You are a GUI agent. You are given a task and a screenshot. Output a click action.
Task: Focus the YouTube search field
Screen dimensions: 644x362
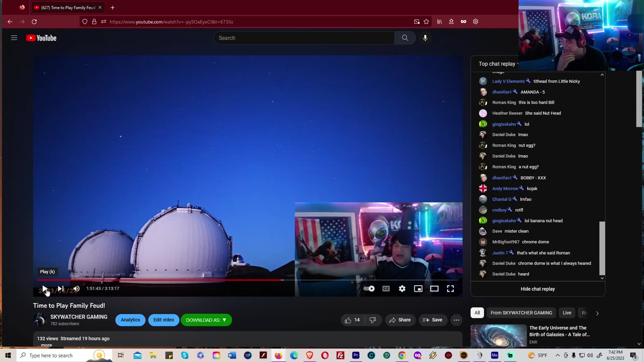304,38
